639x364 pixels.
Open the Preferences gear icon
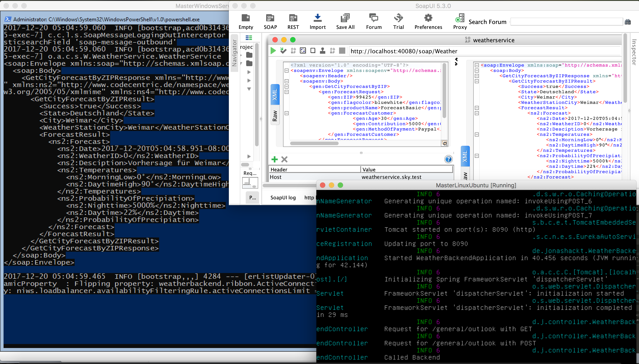coord(428,18)
